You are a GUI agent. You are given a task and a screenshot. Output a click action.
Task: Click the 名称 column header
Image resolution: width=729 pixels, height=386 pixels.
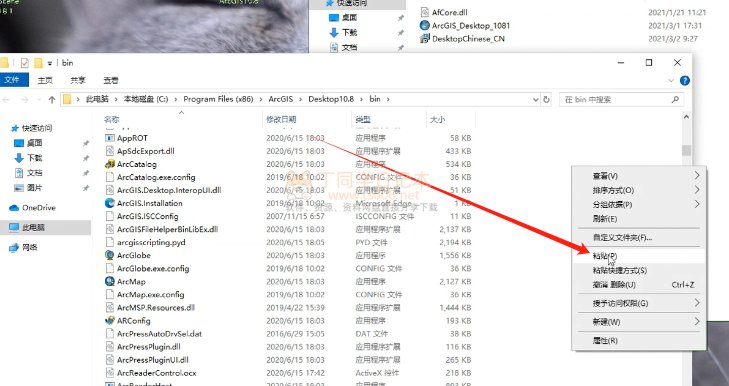click(x=111, y=120)
